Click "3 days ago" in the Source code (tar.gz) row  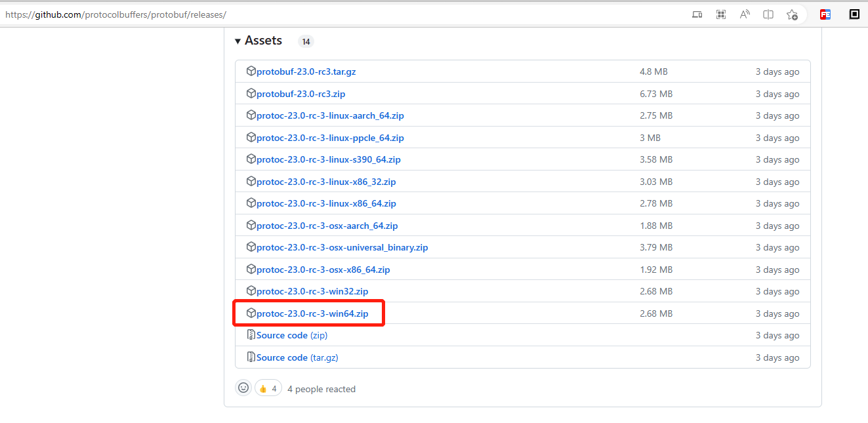coord(777,357)
